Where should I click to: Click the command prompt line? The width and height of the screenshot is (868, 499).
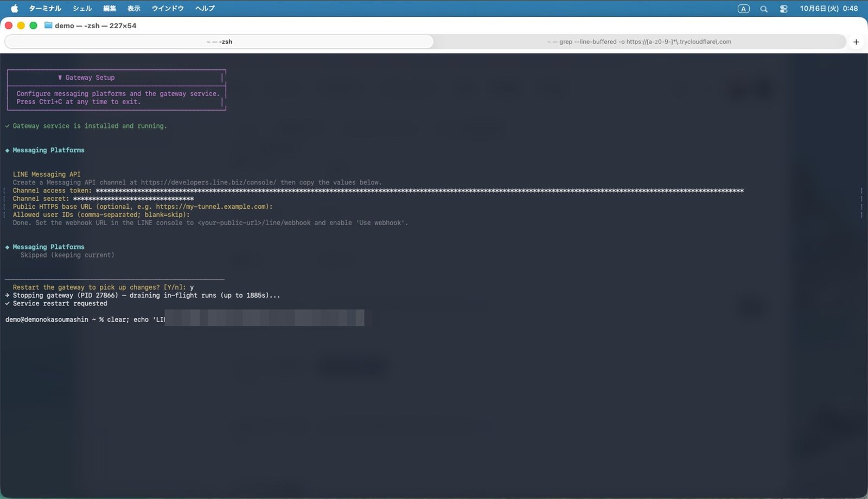pos(184,319)
